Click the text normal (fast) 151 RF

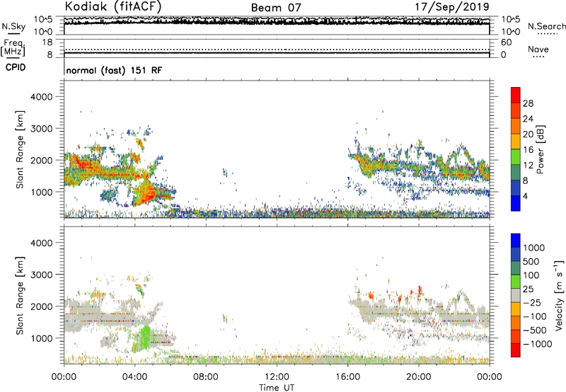[114, 70]
